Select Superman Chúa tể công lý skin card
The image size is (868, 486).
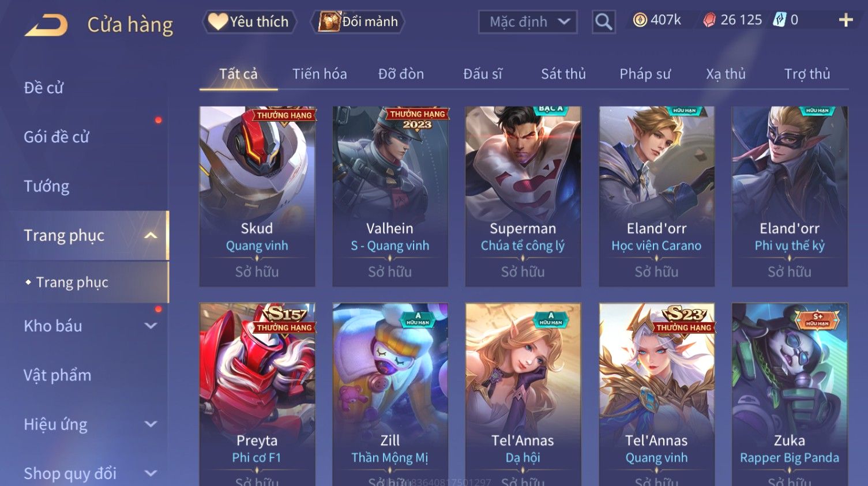(523, 196)
